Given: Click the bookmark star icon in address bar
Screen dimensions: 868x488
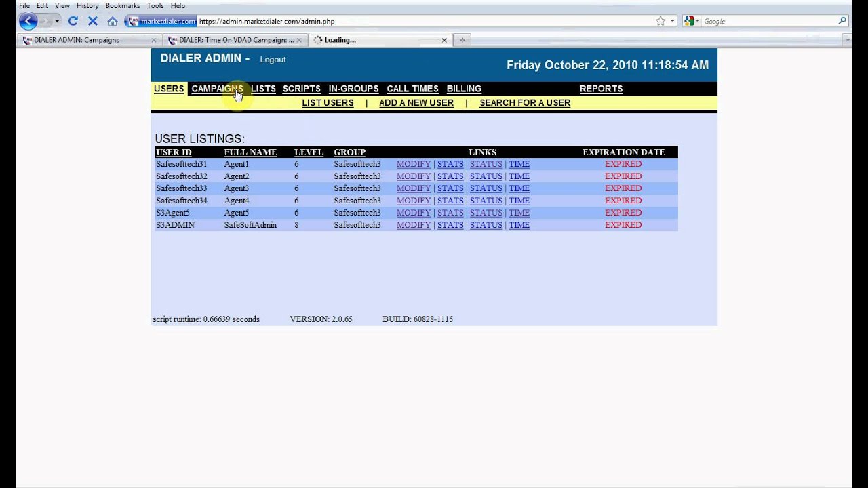Looking at the screenshot, I should click(660, 21).
